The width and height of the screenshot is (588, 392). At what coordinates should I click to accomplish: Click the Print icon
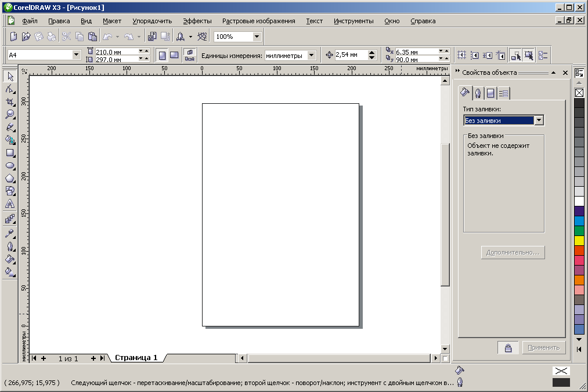coord(52,37)
